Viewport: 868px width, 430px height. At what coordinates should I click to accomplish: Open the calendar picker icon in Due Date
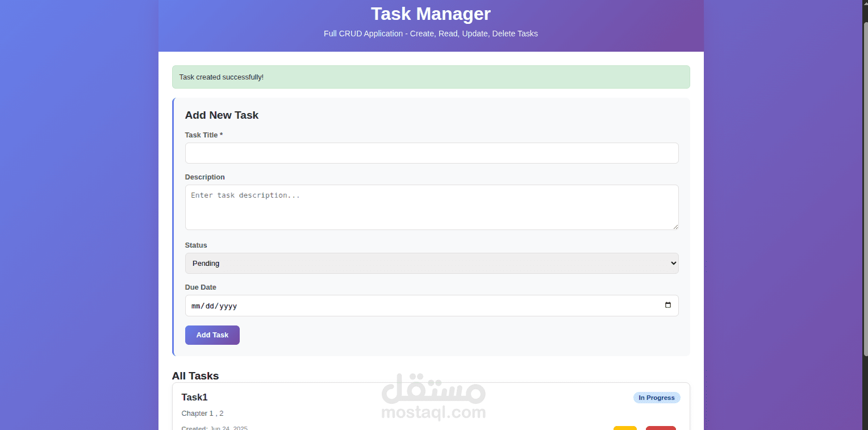click(x=668, y=305)
